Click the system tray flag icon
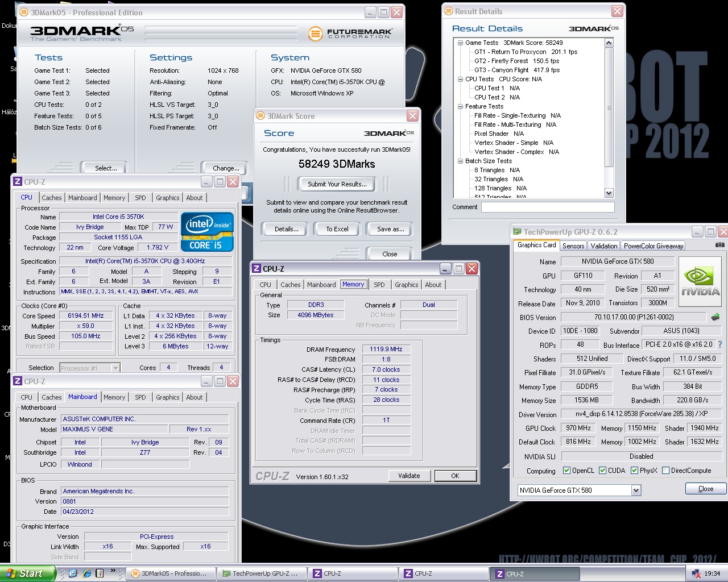 [696, 573]
